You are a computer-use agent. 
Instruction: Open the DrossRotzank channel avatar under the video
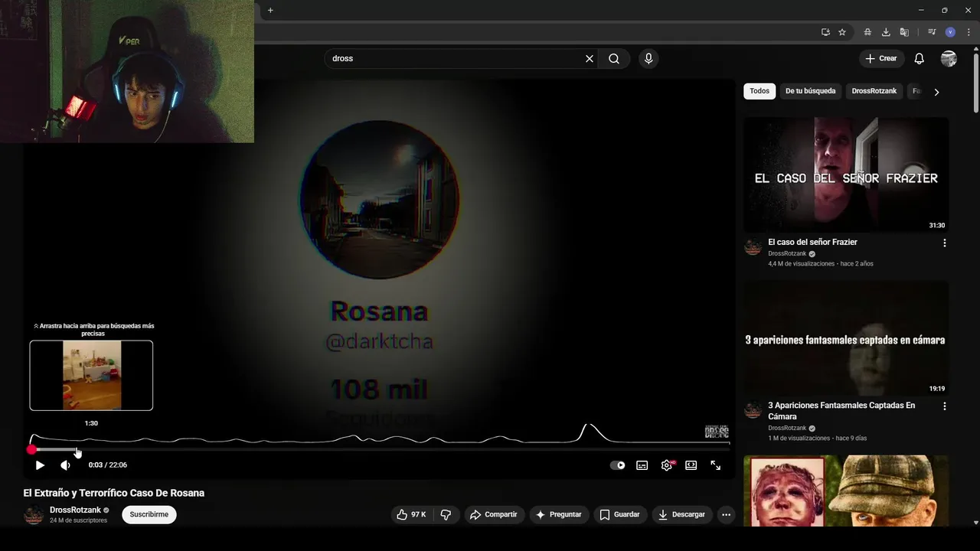click(x=34, y=515)
